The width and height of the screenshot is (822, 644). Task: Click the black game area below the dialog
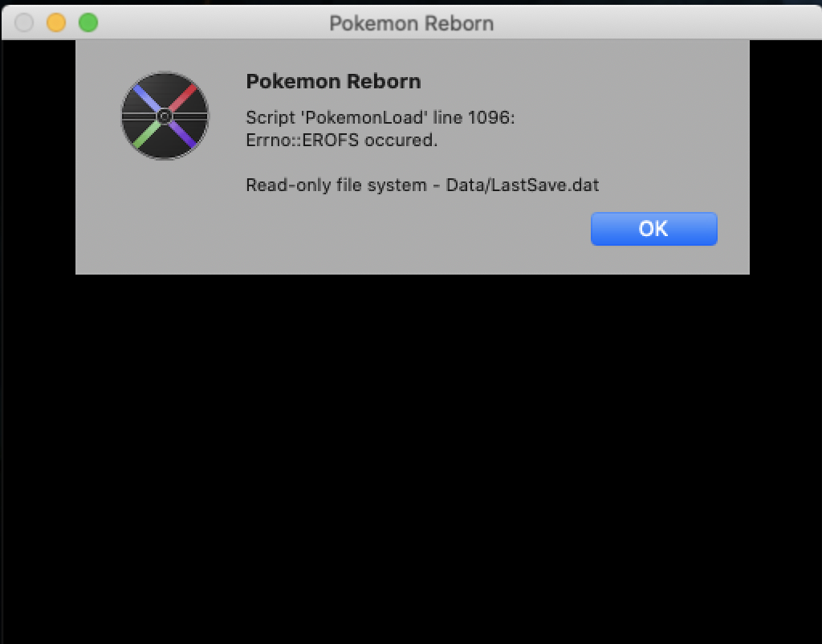click(x=411, y=456)
